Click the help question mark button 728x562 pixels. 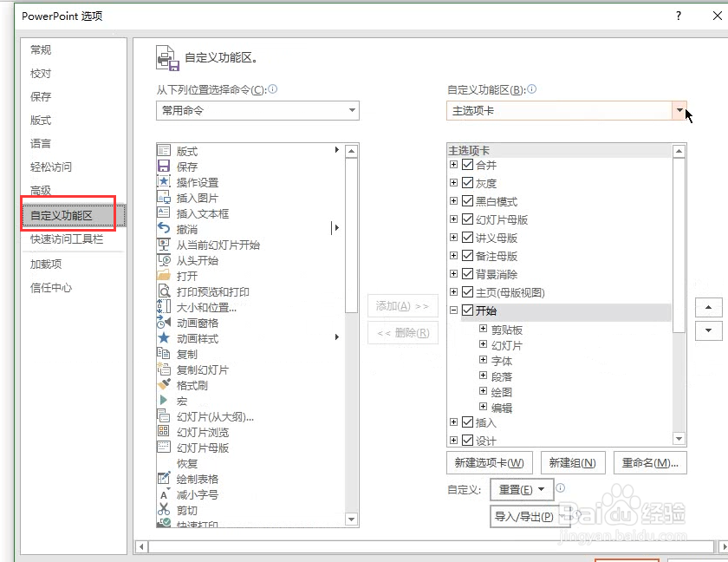pyautogui.click(x=679, y=16)
